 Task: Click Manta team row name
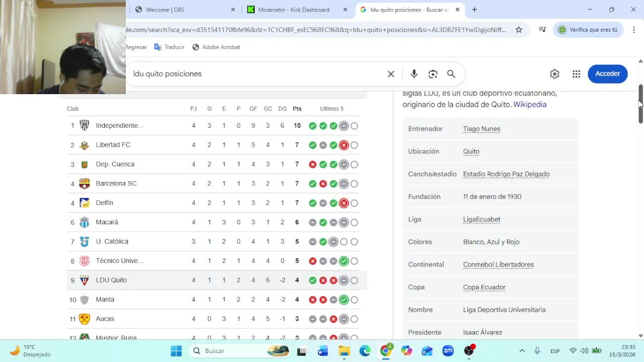click(105, 300)
